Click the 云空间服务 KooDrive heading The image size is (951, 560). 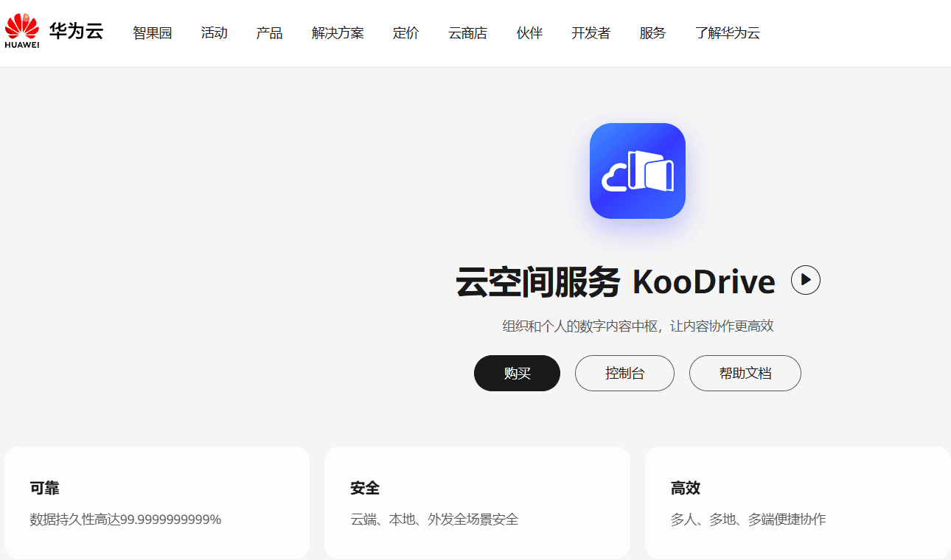pos(616,282)
